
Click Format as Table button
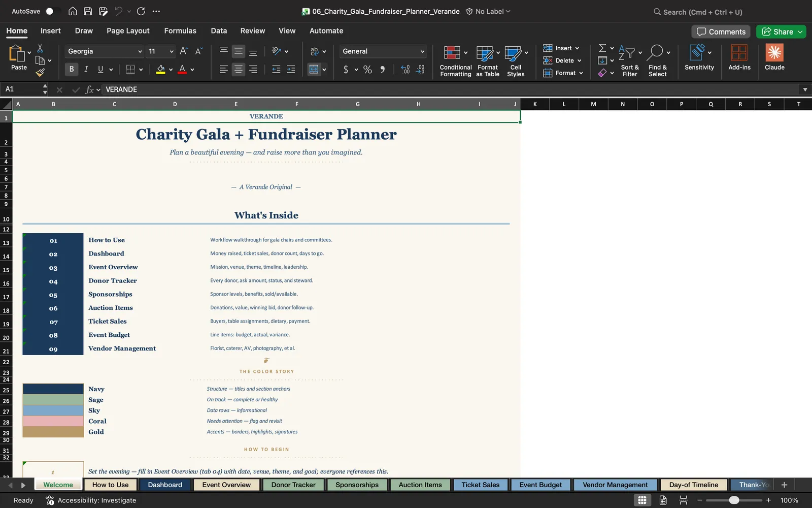point(488,61)
